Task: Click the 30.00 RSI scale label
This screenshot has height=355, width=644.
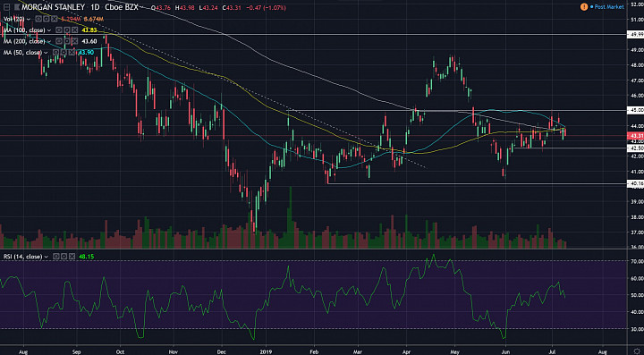Action: [637, 329]
